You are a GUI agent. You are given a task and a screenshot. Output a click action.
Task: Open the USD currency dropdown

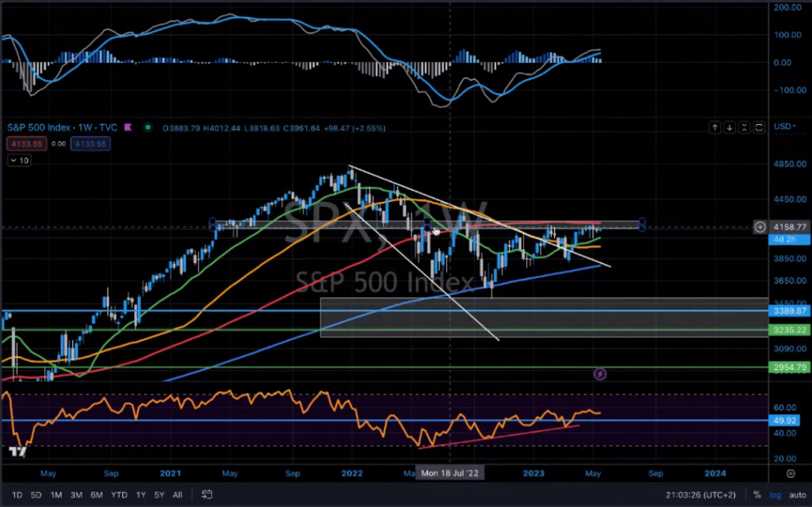[x=783, y=127]
